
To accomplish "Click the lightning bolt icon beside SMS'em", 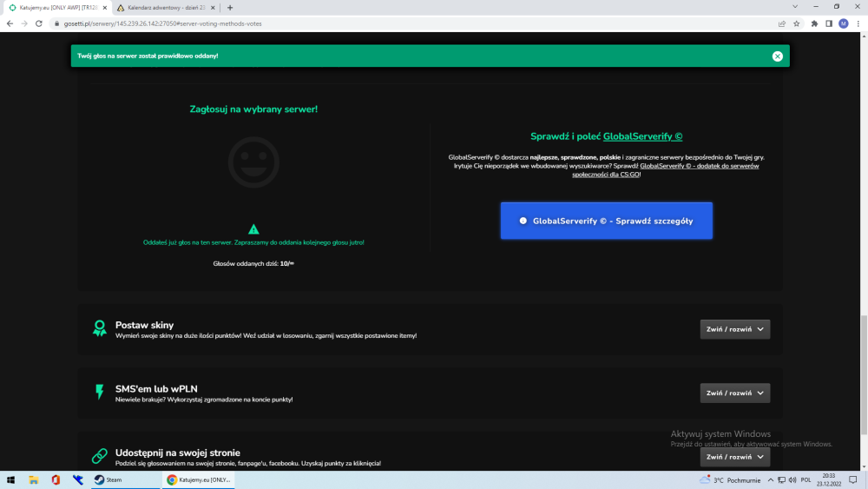I will (100, 392).
